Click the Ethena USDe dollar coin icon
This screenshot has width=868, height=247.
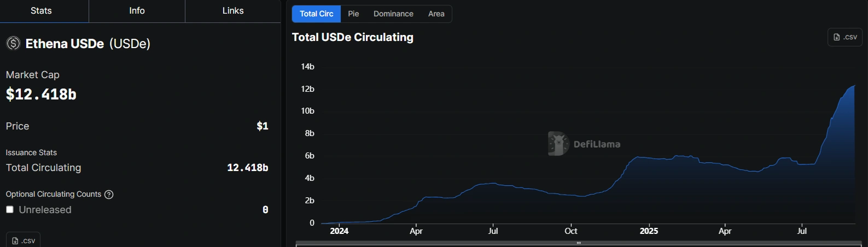(13, 44)
